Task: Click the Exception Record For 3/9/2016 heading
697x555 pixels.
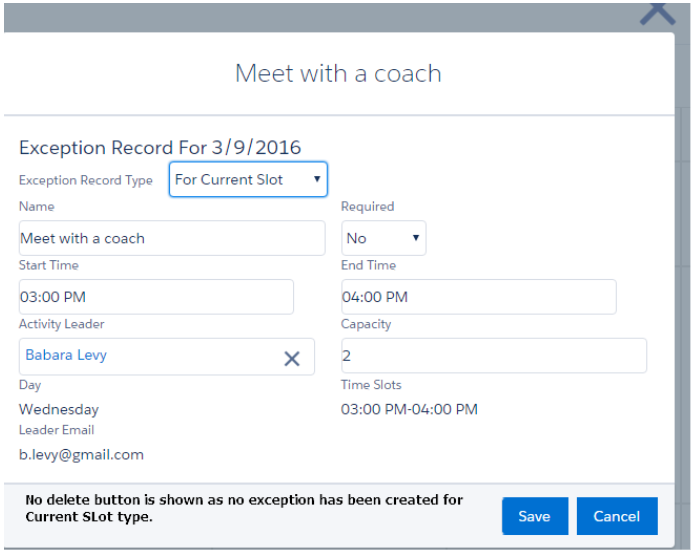Action: pyautogui.click(x=160, y=148)
